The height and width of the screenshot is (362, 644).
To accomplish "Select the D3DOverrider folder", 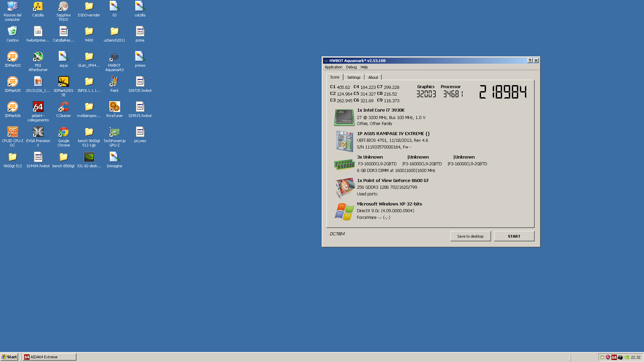I will 89,9.
